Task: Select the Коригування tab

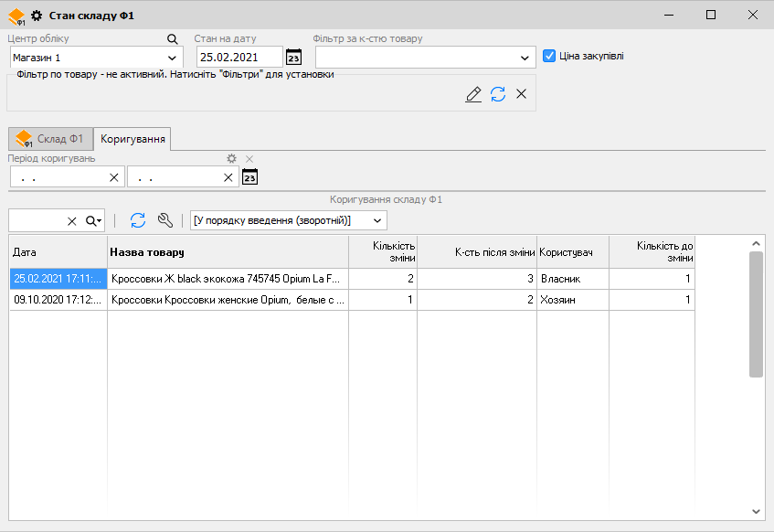Action: click(x=133, y=139)
